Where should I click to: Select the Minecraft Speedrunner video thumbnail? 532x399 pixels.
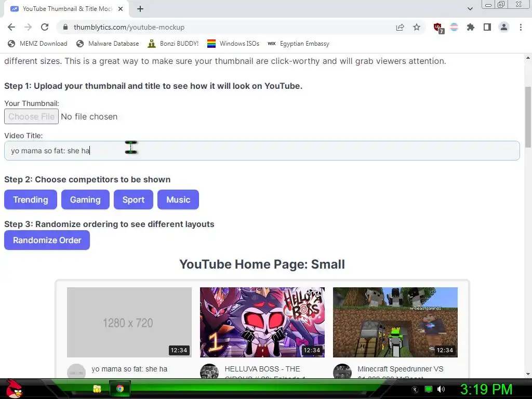(x=395, y=322)
